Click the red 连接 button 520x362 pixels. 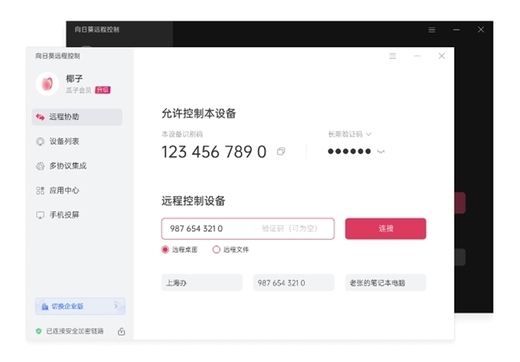[386, 229]
